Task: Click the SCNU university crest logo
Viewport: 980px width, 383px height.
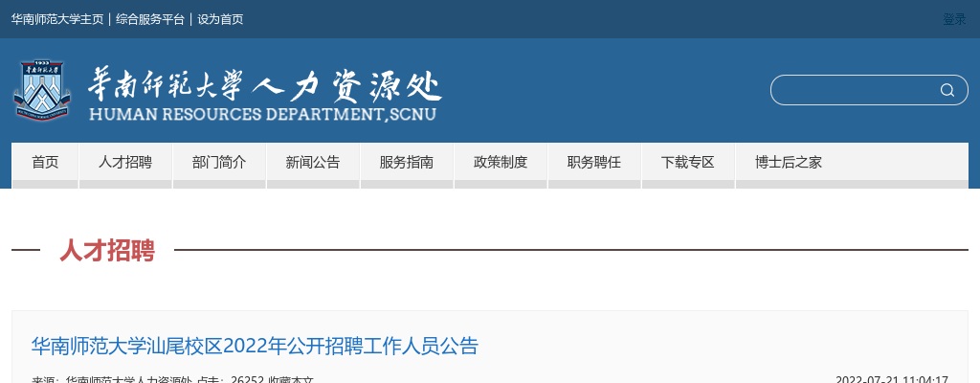Action: [x=42, y=90]
